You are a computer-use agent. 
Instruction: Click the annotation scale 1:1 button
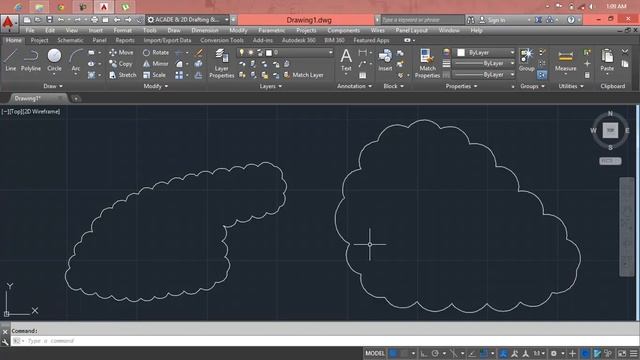pos(538,353)
